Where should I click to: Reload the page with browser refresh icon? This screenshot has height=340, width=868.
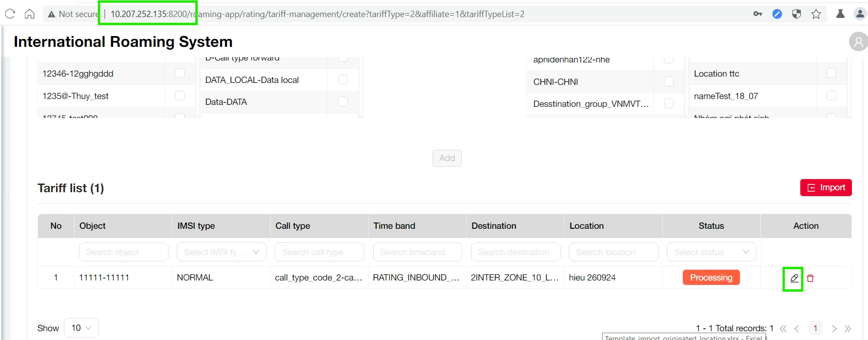pos(10,14)
